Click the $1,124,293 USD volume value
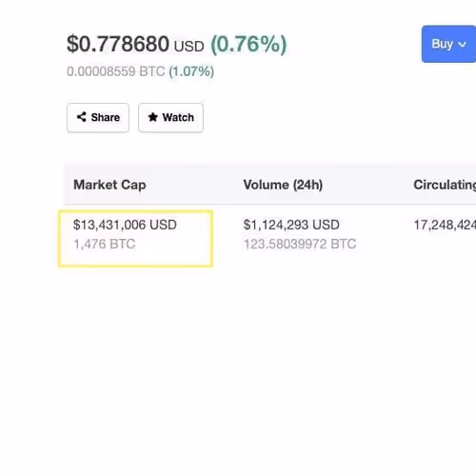The height and width of the screenshot is (476, 476). (291, 225)
